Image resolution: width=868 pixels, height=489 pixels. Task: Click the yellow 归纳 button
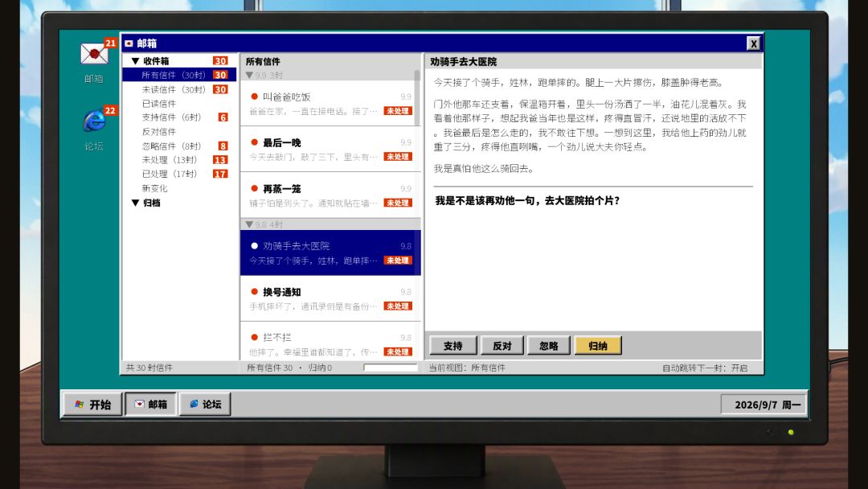pos(598,346)
